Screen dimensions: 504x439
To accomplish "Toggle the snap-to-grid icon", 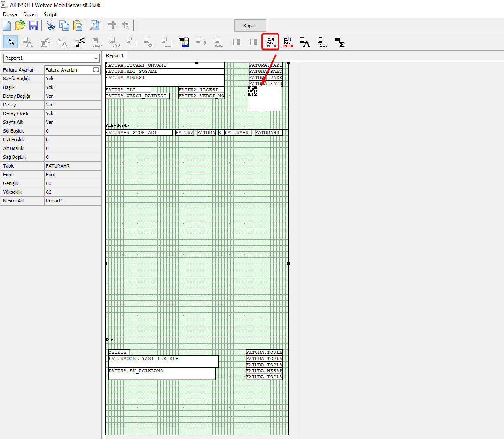I will click(125, 25).
